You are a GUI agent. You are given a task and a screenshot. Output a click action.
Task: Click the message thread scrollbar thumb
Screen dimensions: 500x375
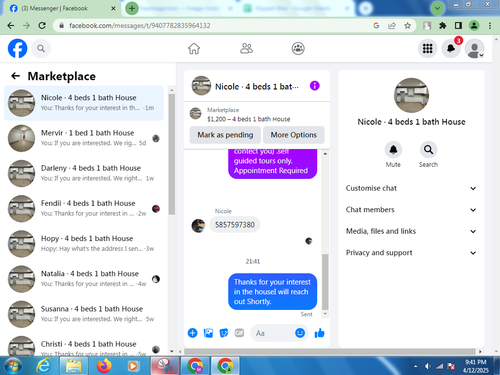(325, 282)
